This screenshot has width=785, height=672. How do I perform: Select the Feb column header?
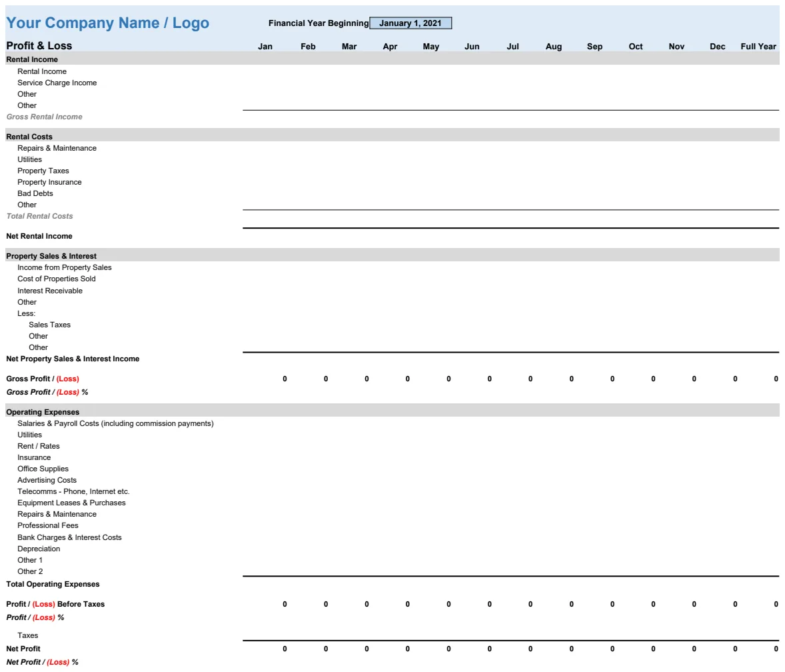308,47
